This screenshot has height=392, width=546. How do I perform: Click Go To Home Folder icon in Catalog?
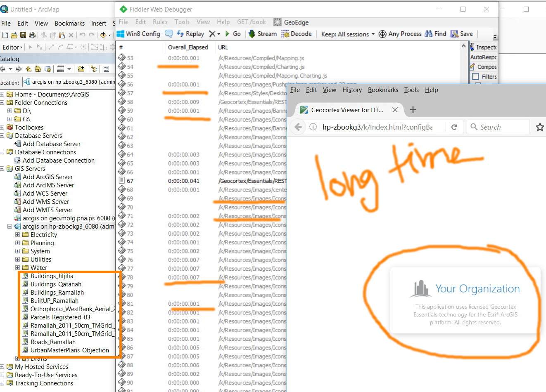(38, 69)
